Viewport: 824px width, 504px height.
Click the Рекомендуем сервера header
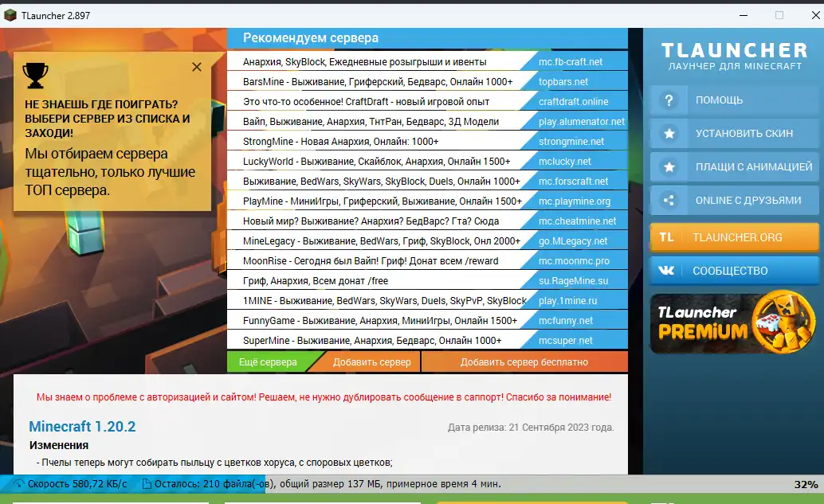[x=311, y=37]
